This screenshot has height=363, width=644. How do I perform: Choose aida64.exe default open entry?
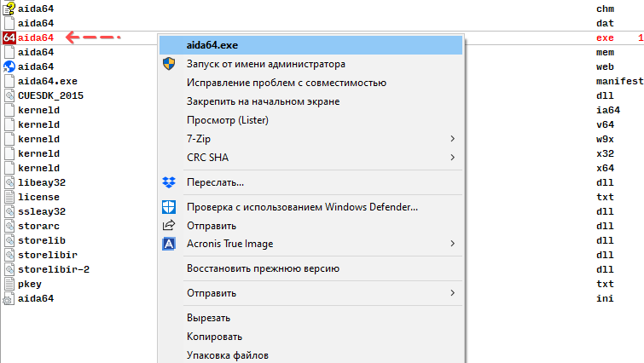point(310,45)
